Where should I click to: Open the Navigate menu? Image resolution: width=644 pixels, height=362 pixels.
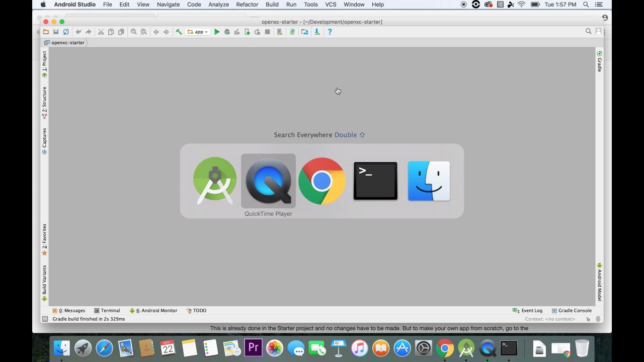click(168, 5)
